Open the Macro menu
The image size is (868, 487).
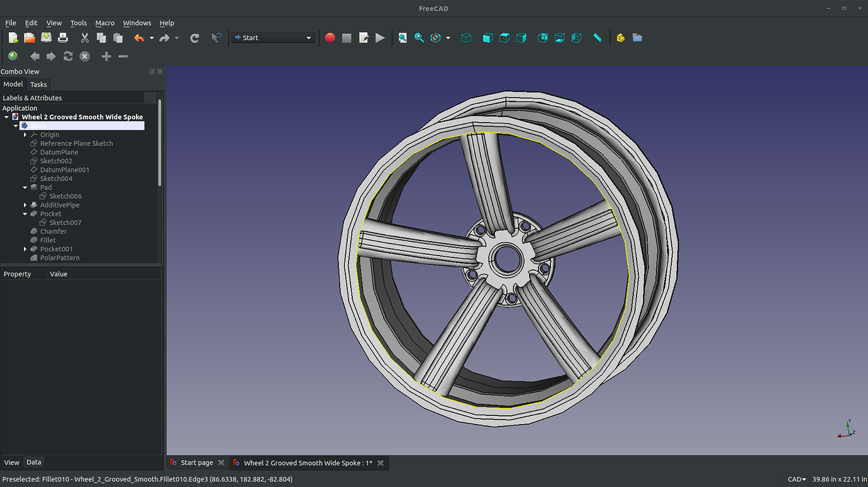104,23
